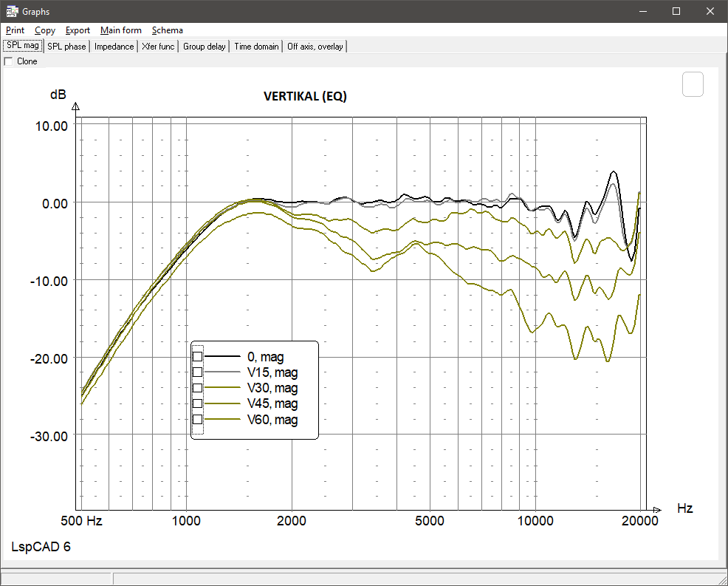This screenshot has width=728, height=586.
Task: Open the Export menu
Action: coord(78,30)
